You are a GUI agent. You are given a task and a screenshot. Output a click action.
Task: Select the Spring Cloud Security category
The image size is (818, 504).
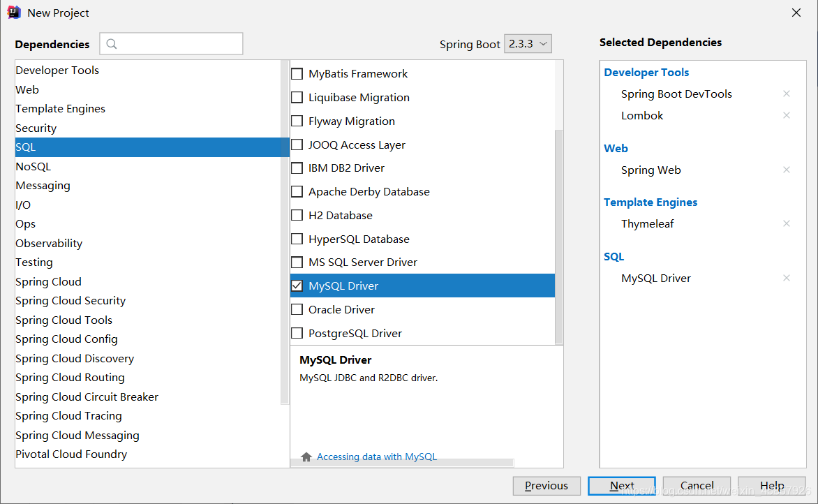[148, 301]
